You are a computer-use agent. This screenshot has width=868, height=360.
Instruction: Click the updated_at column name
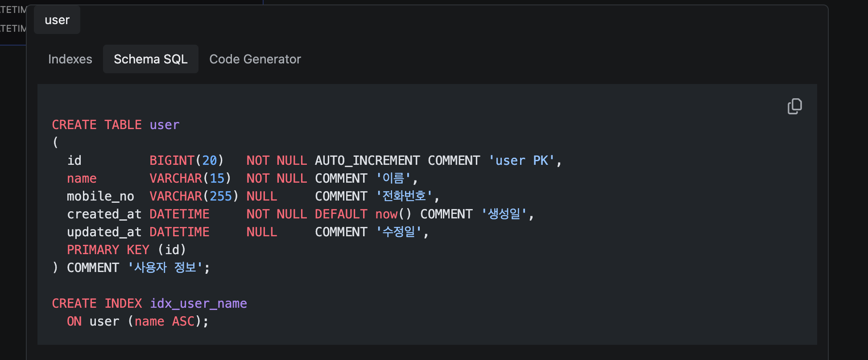[x=104, y=232]
